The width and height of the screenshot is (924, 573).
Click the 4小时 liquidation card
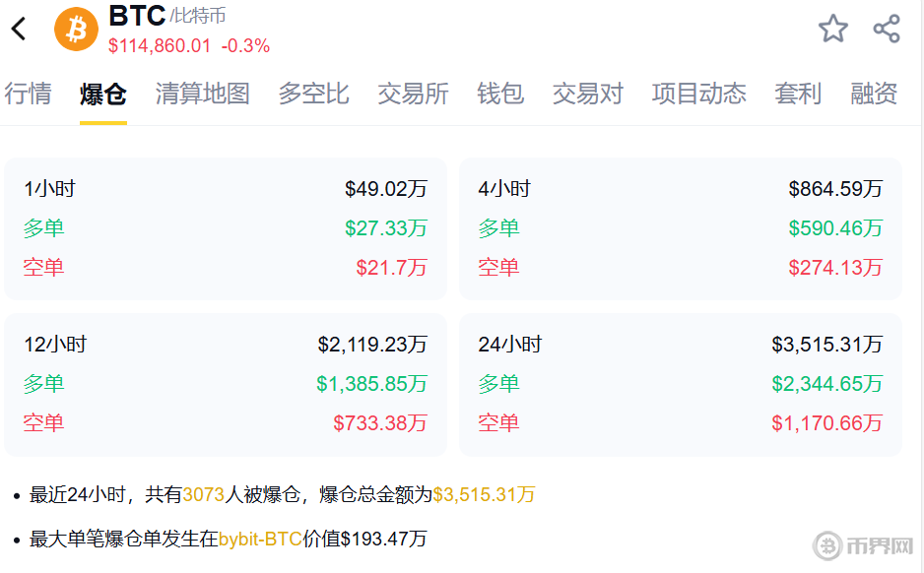pos(680,228)
